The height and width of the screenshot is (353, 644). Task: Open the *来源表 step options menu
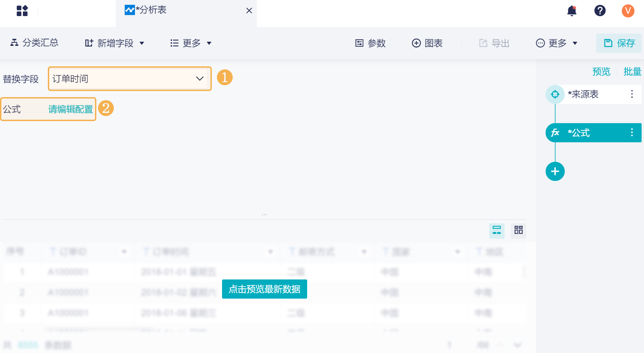tap(632, 94)
